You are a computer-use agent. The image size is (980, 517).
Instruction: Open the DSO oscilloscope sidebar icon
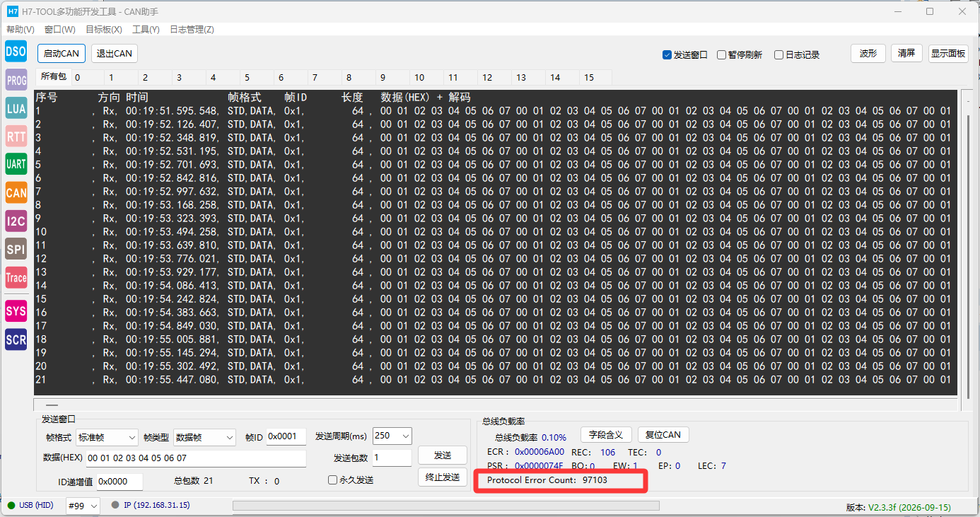click(16, 51)
